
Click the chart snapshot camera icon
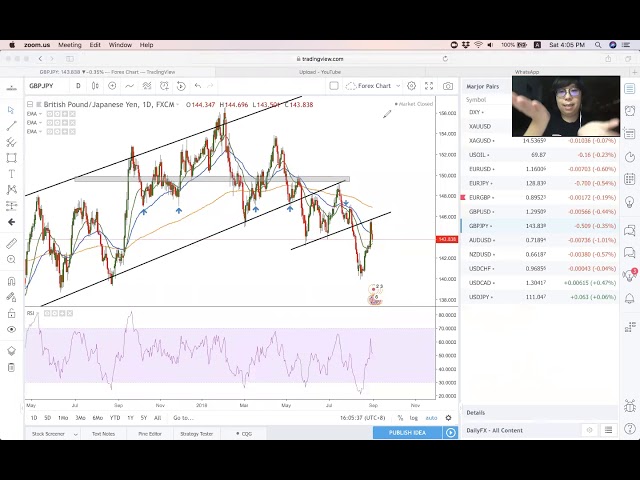(x=448, y=86)
